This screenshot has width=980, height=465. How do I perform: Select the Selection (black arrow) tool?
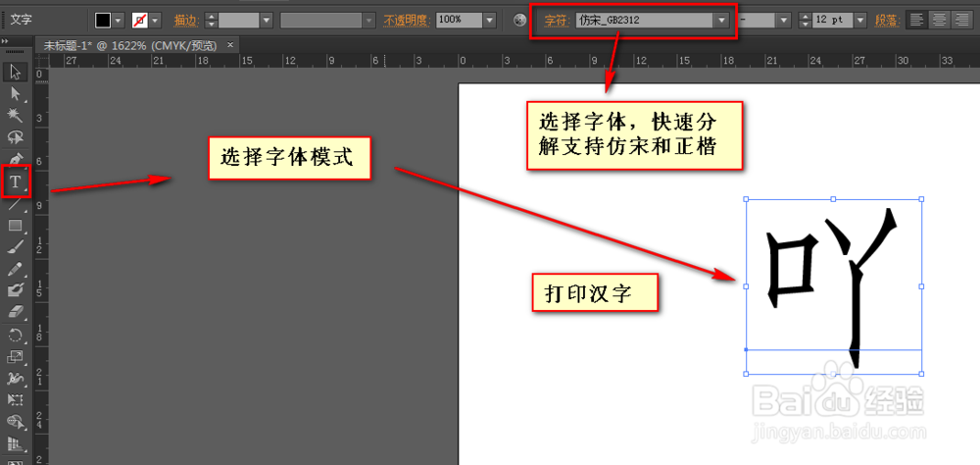pyautogui.click(x=16, y=72)
